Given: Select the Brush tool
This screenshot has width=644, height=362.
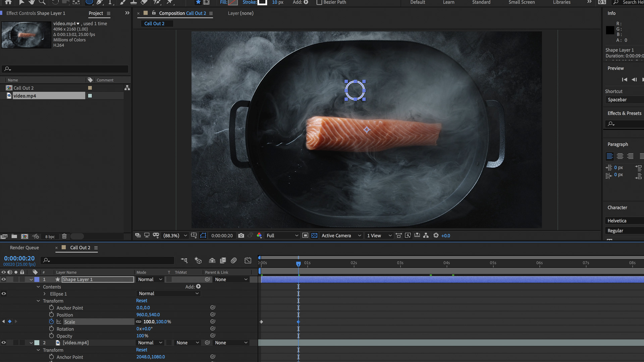Looking at the screenshot, I should pos(123,3).
